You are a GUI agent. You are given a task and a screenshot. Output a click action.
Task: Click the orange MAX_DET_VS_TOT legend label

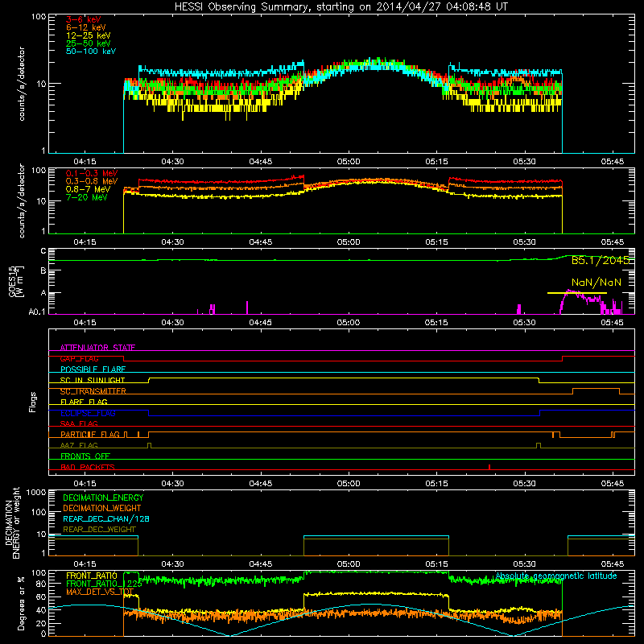(x=100, y=592)
